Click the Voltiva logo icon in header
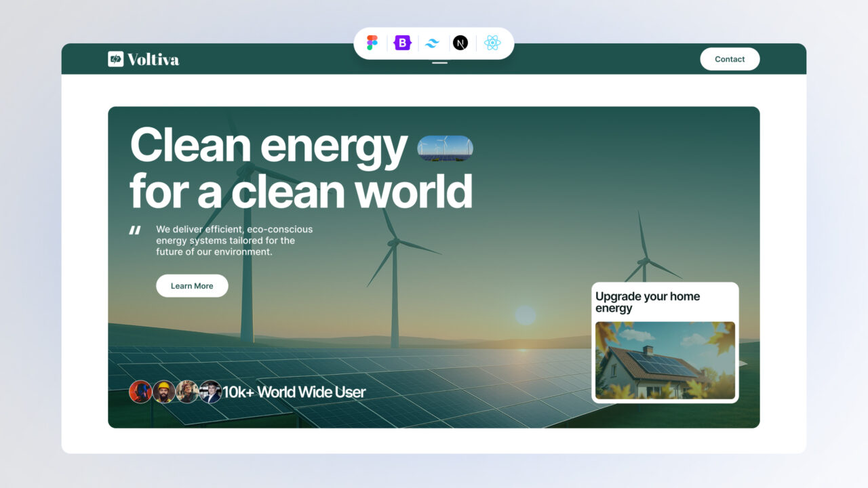This screenshot has width=868, height=488. point(115,60)
